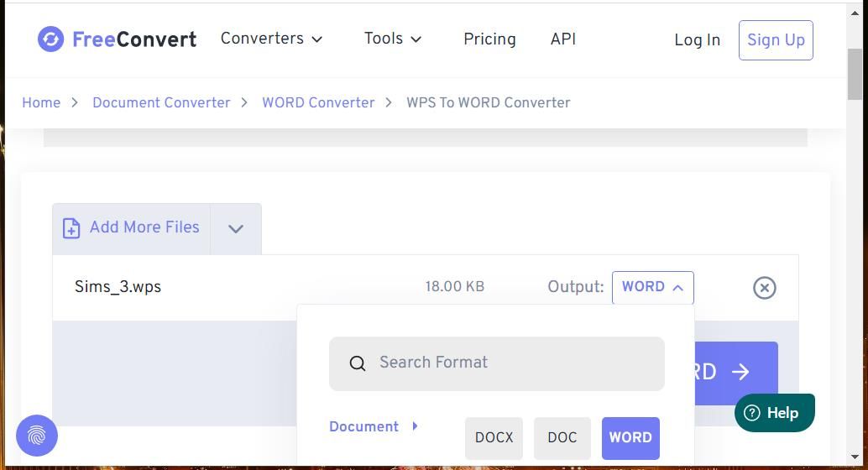Remove Sims_3.wps with the X icon
The image size is (868, 470).
(765, 288)
